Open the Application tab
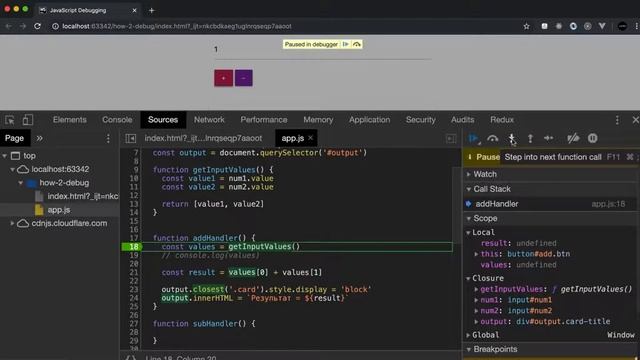 coord(369,120)
